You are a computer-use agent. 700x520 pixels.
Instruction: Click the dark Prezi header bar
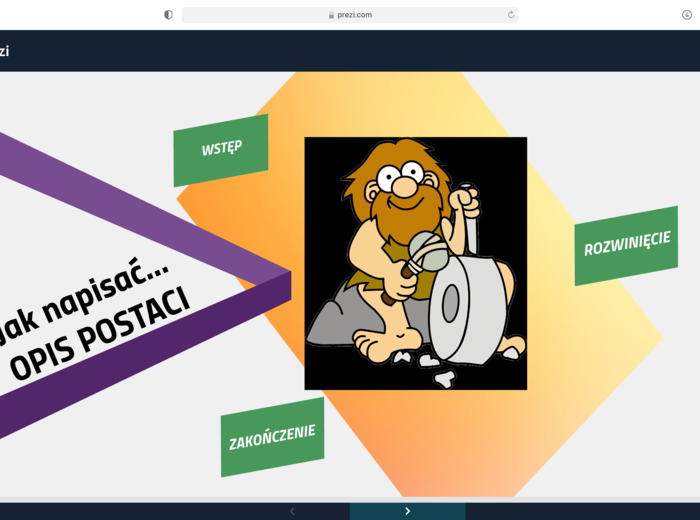coord(350,51)
